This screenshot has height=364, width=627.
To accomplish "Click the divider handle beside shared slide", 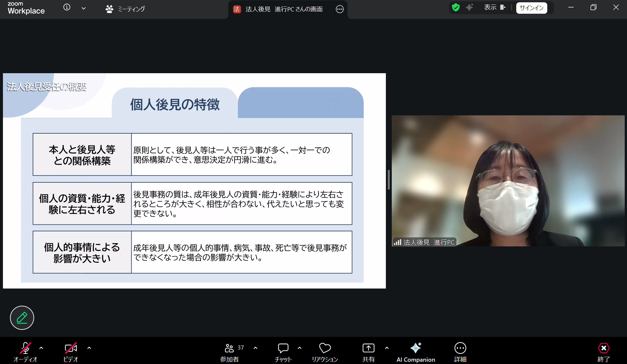I will point(388,180).
